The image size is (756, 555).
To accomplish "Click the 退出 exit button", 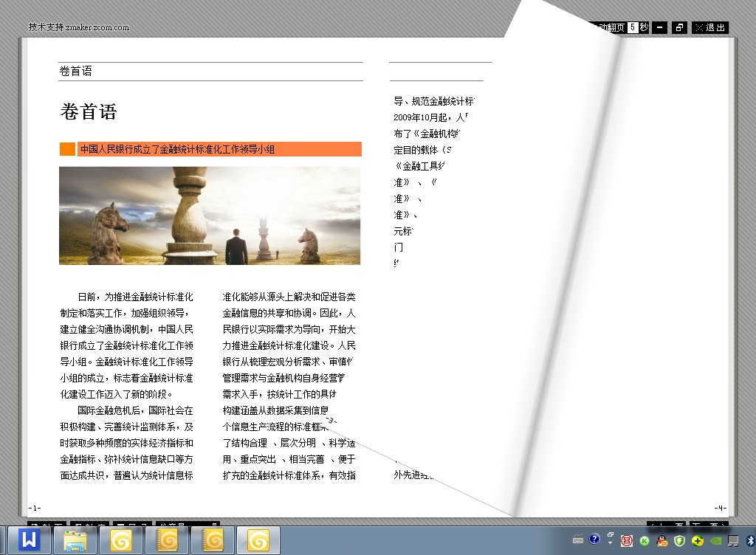I will [709, 28].
